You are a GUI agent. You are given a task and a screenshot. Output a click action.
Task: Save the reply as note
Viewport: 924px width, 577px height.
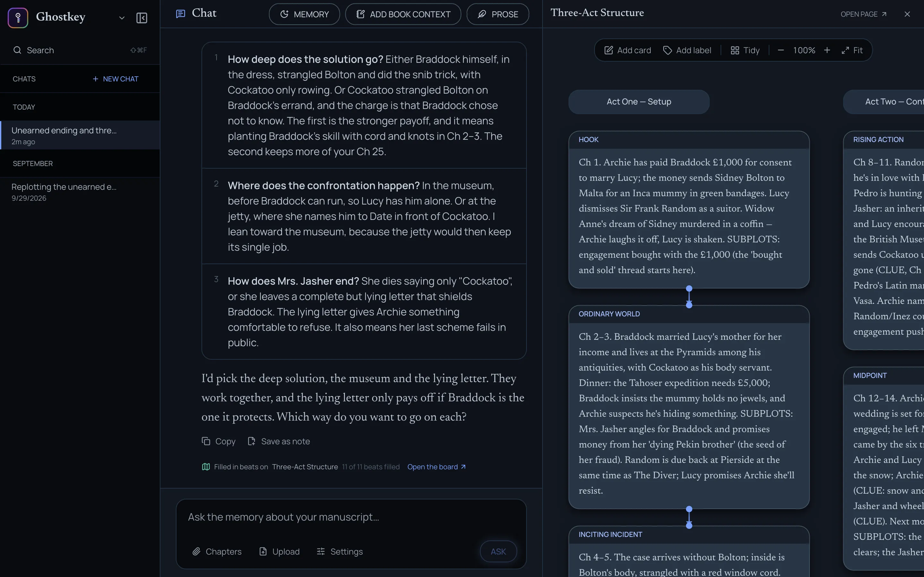pos(279,441)
